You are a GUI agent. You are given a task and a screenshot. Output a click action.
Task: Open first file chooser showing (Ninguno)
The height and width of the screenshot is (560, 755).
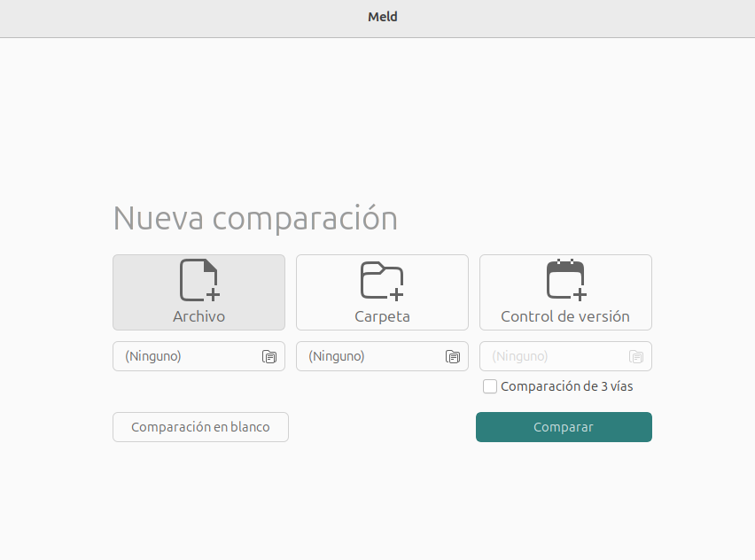198,356
